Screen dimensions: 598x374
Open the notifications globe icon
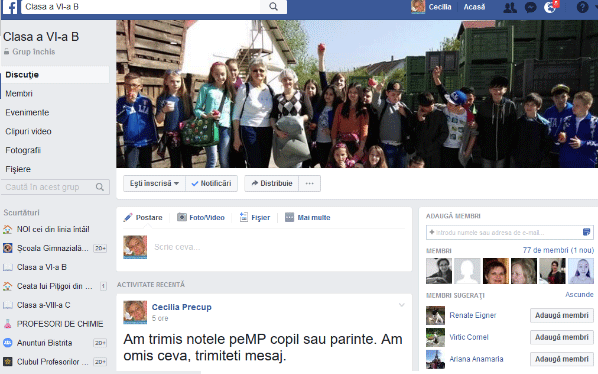click(x=550, y=7)
